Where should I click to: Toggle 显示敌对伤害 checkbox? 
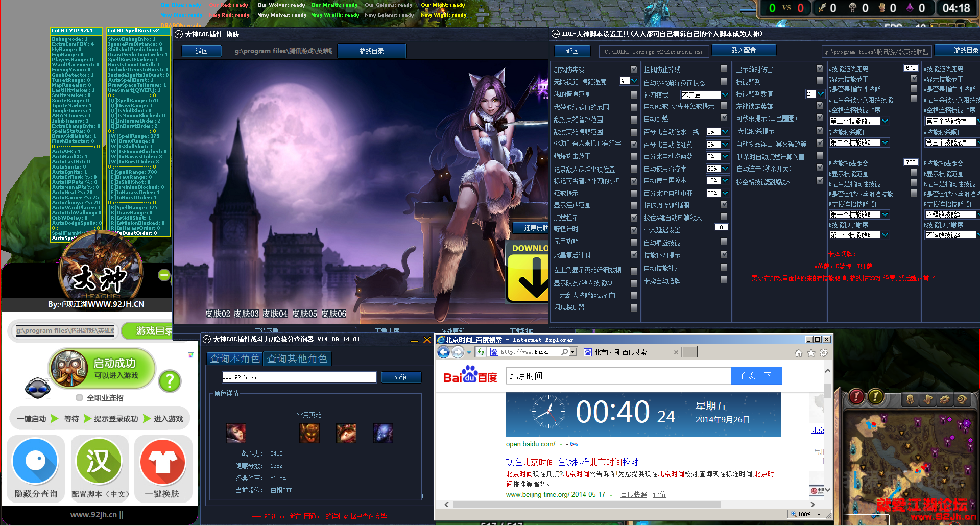(820, 68)
